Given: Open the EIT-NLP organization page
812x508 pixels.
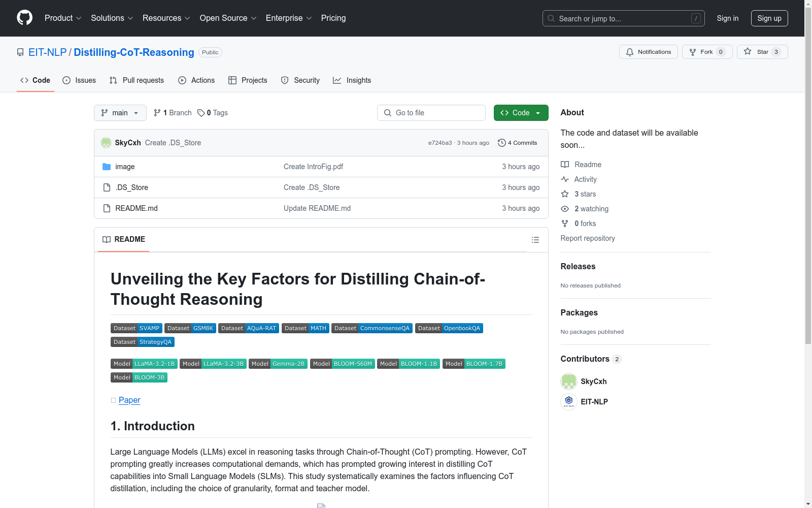Looking at the screenshot, I should (x=48, y=52).
